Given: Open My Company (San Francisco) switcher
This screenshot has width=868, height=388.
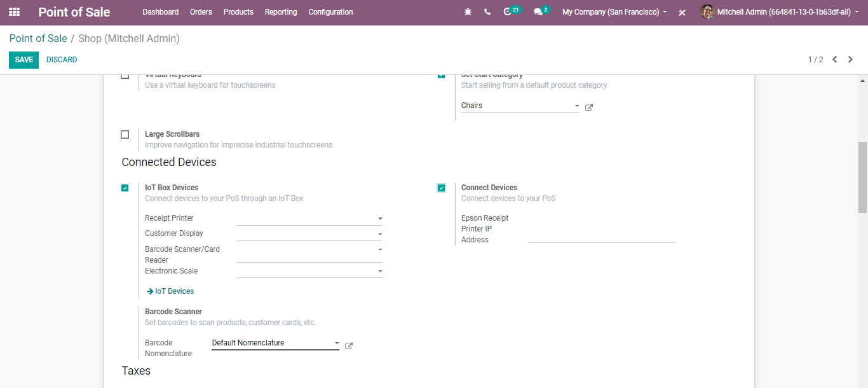Looking at the screenshot, I should click(614, 12).
